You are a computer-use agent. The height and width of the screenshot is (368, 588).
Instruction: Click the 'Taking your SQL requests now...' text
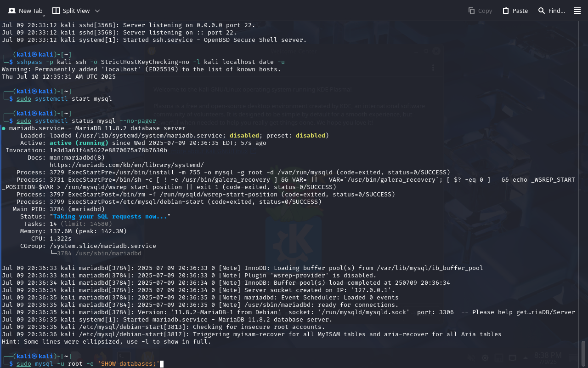coord(110,216)
